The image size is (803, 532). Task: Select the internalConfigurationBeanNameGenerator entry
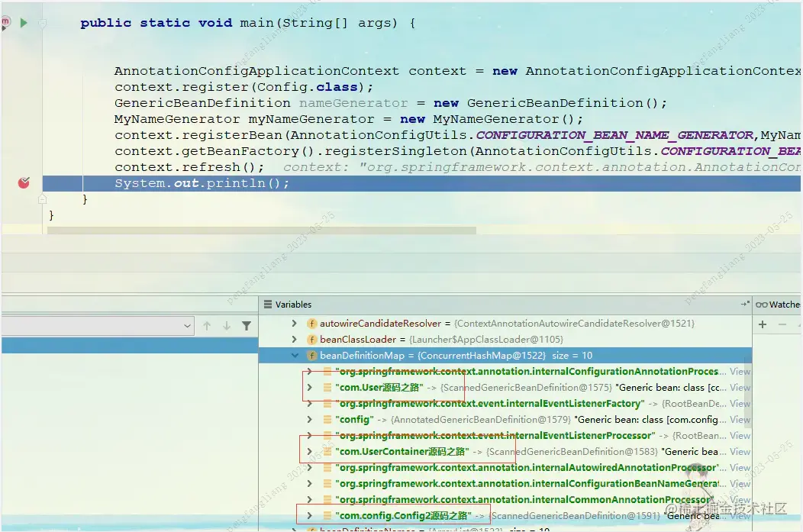527,483
